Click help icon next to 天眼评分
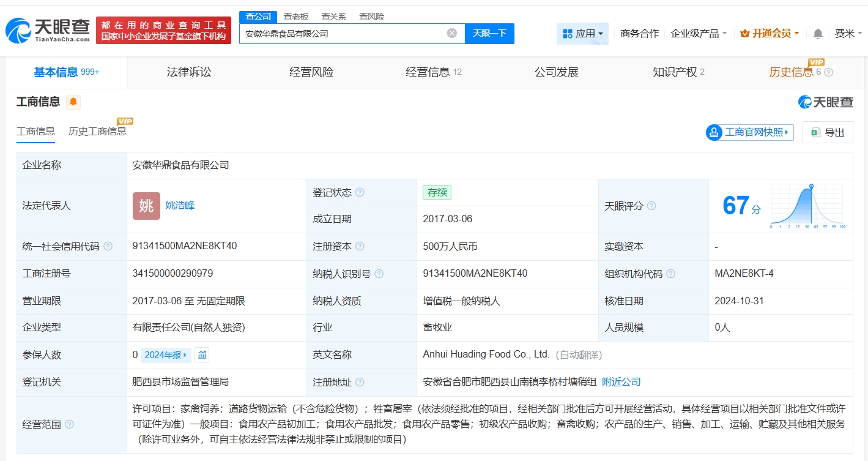Viewport: 868px width, 461px height. [651, 206]
